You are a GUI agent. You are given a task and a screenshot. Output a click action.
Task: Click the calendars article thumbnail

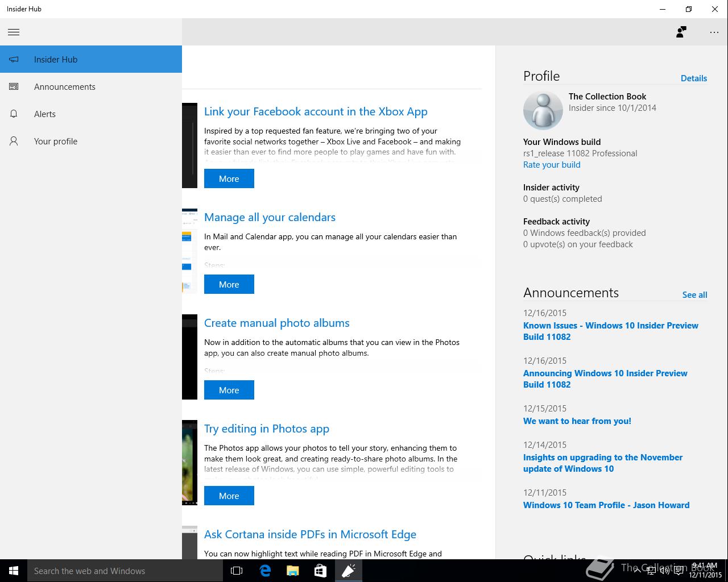tap(190, 251)
